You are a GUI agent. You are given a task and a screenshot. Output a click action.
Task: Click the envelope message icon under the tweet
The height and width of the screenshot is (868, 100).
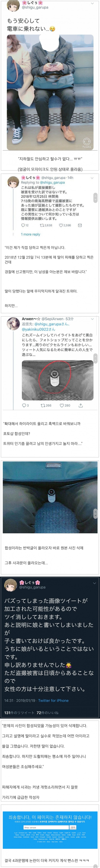80,225
